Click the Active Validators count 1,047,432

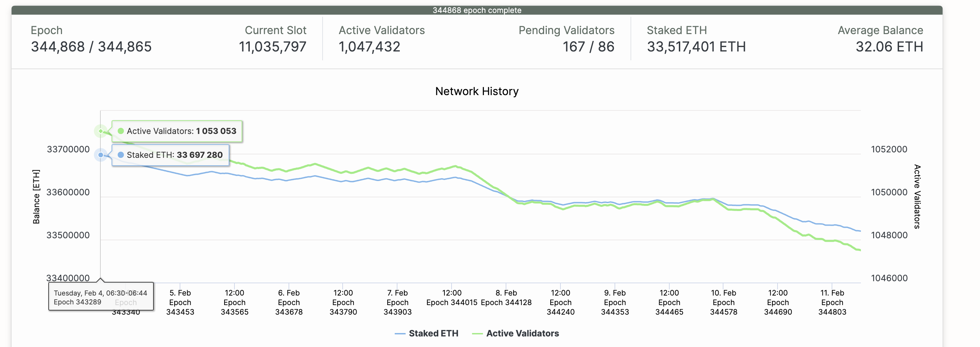(370, 47)
